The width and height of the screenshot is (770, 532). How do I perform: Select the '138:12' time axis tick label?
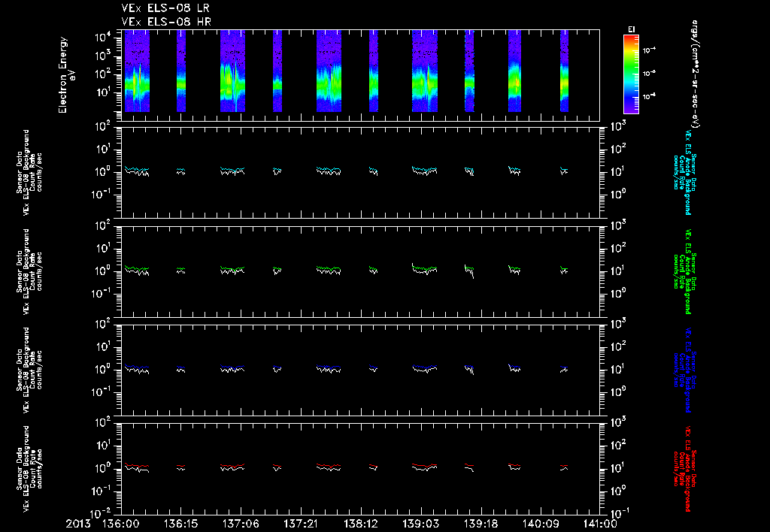[x=360, y=524]
